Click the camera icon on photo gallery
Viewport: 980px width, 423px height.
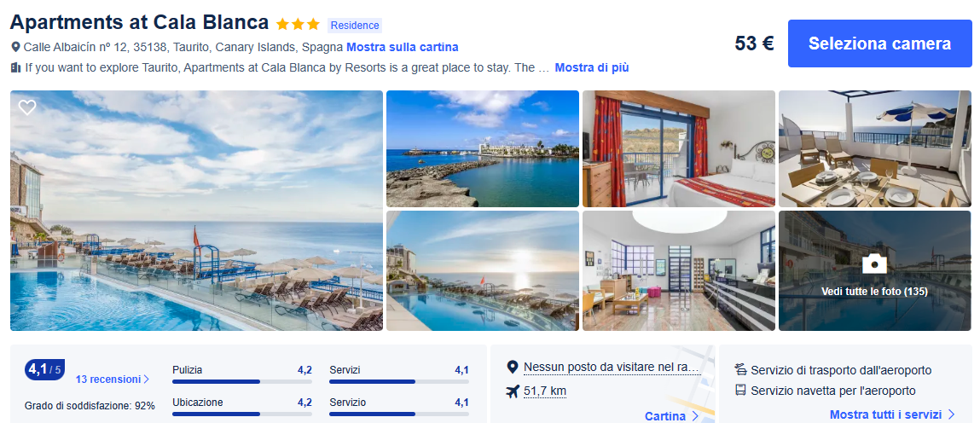(874, 263)
